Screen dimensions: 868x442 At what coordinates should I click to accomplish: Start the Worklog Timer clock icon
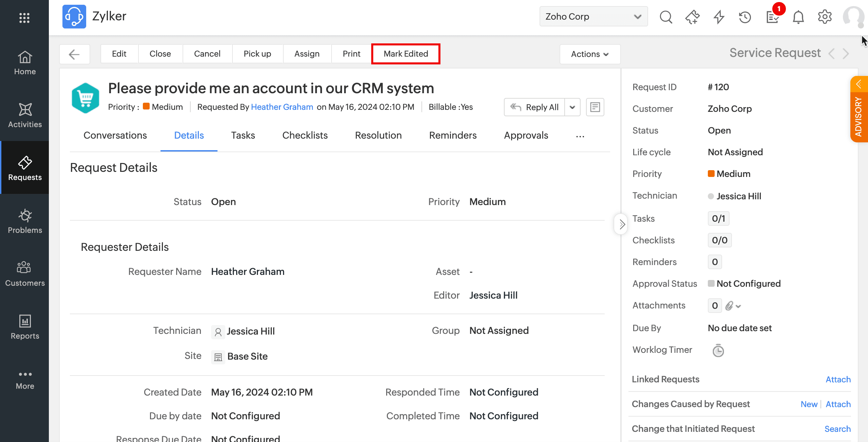click(x=718, y=350)
